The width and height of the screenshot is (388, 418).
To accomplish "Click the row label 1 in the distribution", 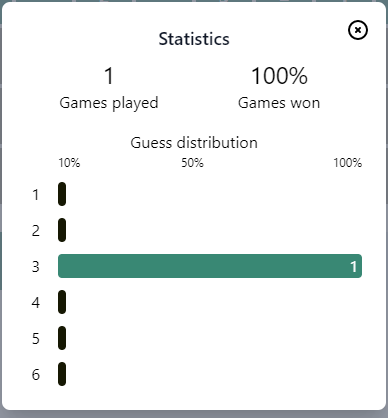I will pyautogui.click(x=36, y=195).
